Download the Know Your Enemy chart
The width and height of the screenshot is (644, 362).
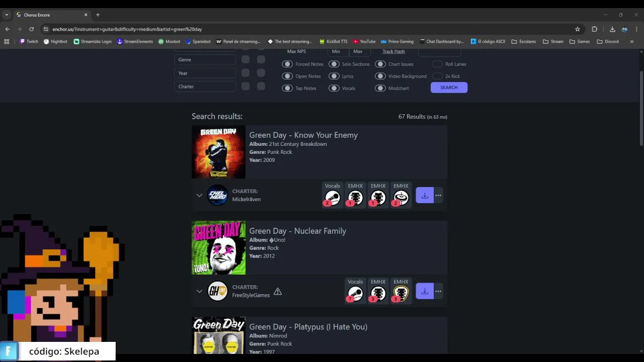[x=425, y=195]
